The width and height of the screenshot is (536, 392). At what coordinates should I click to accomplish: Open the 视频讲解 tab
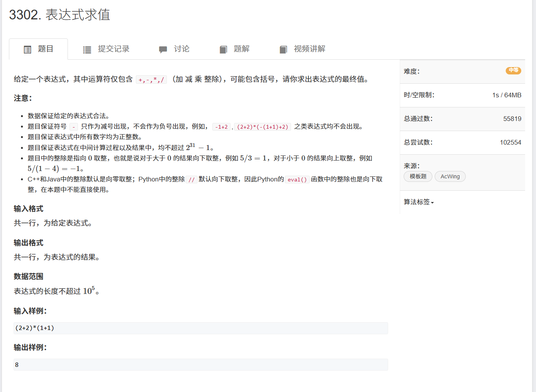click(x=302, y=49)
